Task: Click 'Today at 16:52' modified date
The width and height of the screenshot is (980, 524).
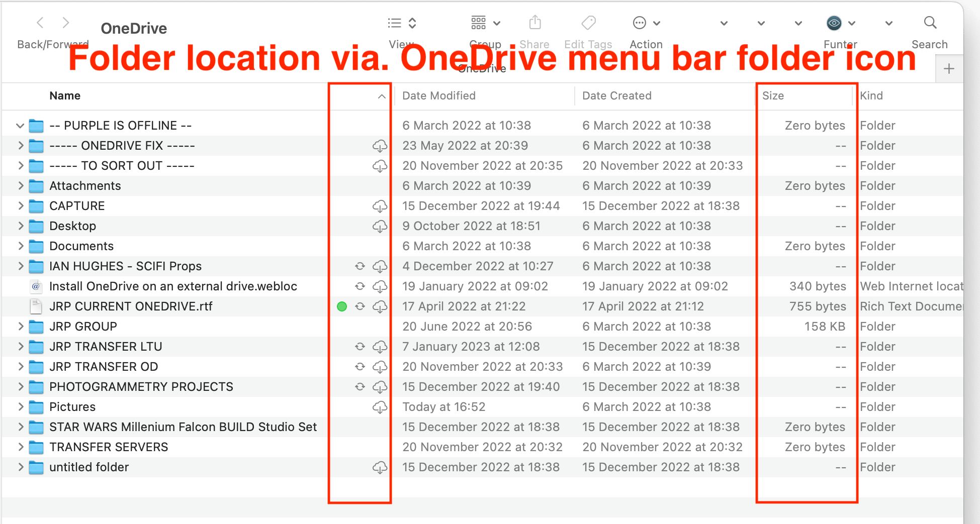Action: 444,407
